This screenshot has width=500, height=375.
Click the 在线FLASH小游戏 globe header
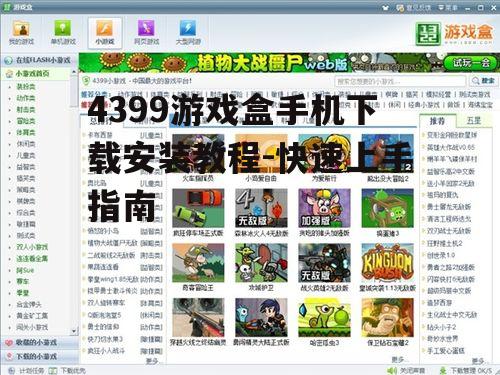[39, 60]
